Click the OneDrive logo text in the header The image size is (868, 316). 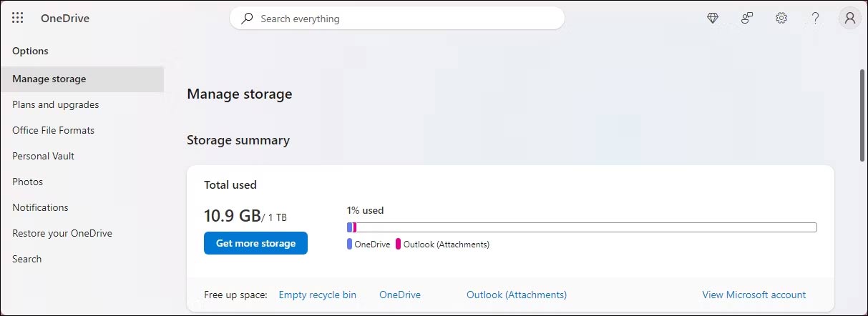click(65, 19)
